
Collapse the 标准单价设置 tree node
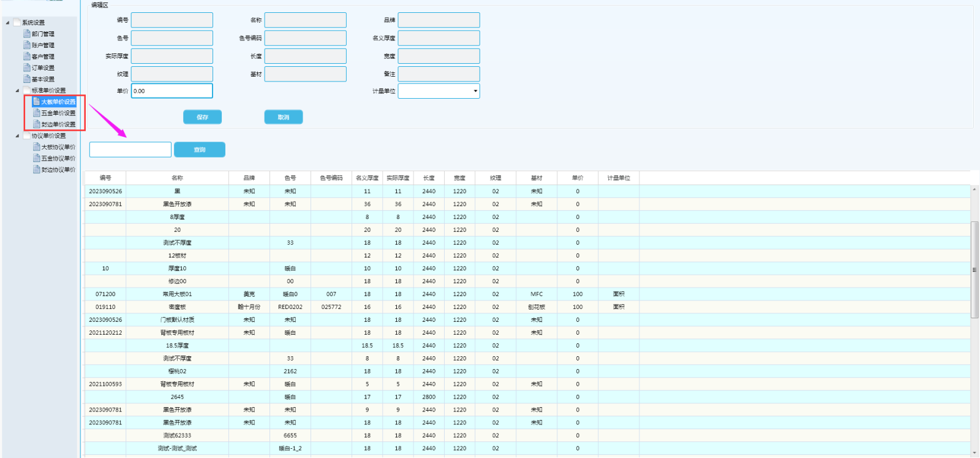pos(17,91)
